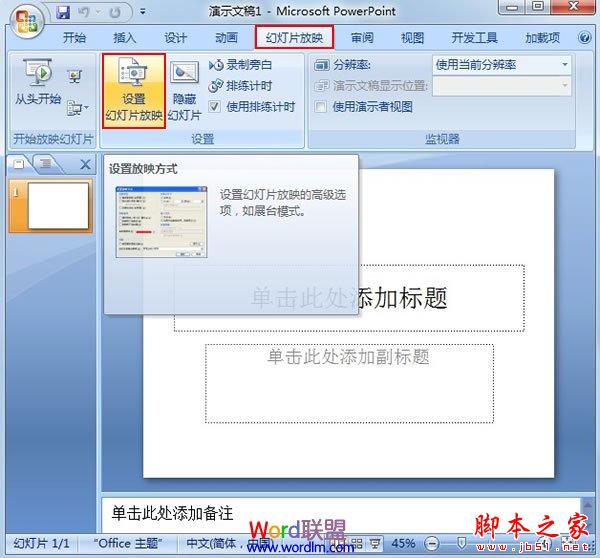The height and width of the screenshot is (558, 600).
Task: Open PowerPoint help via the question mark icon
Action: (584, 38)
